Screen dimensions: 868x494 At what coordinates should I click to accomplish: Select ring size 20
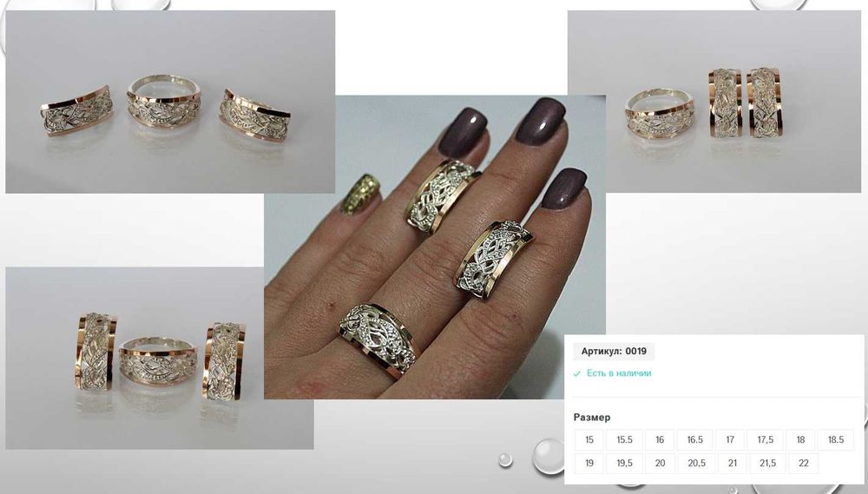[x=660, y=463]
